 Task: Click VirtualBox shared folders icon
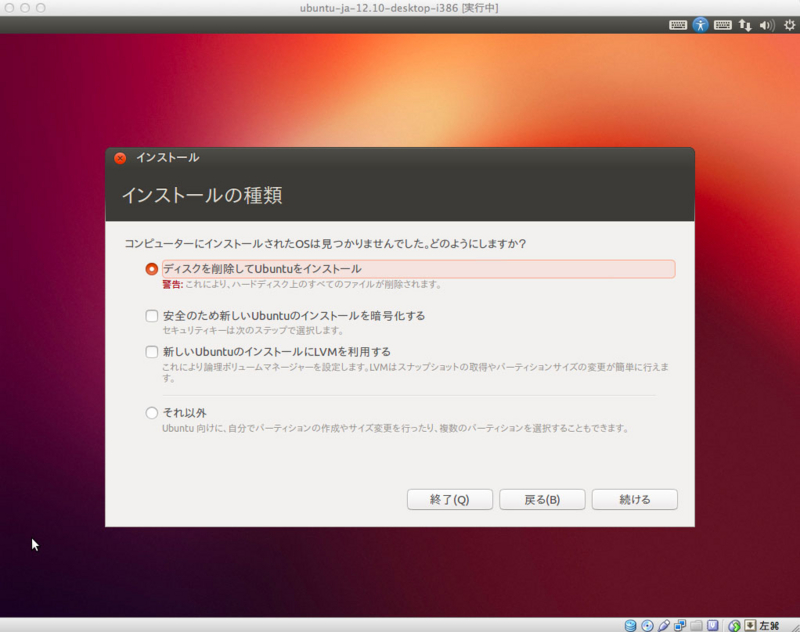696,625
